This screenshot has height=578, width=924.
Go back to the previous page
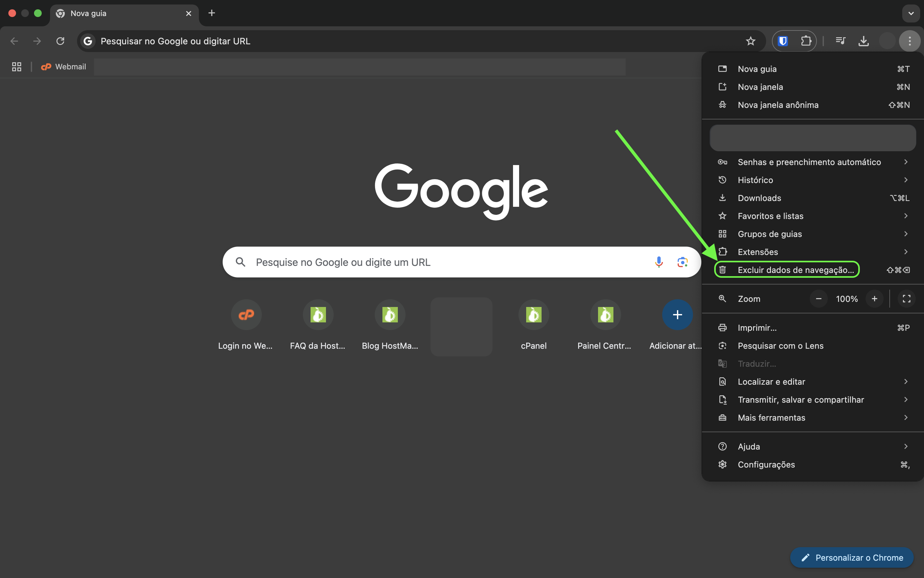(14, 41)
